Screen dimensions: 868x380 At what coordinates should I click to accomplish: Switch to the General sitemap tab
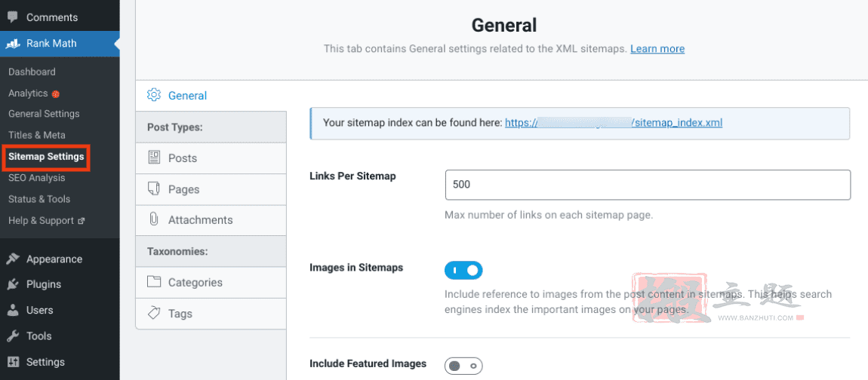211,95
